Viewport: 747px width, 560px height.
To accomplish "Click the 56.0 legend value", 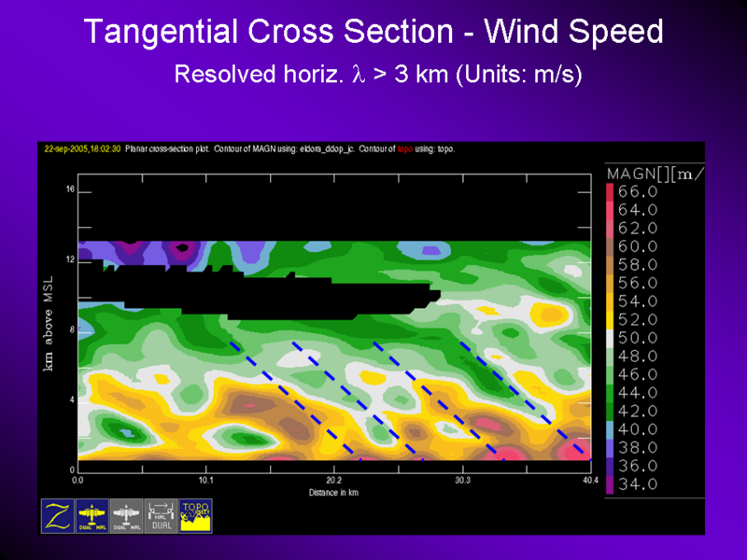I will (x=638, y=284).
